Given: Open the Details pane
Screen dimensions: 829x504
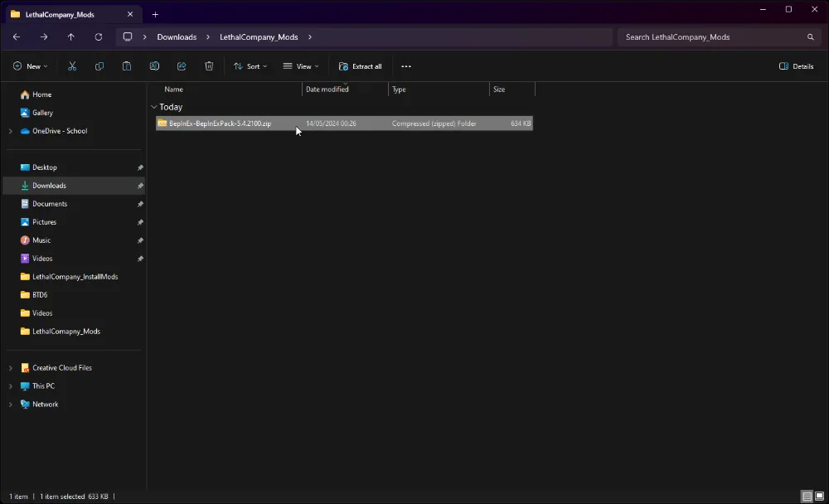Looking at the screenshot, I should click(x=795, y=66).
